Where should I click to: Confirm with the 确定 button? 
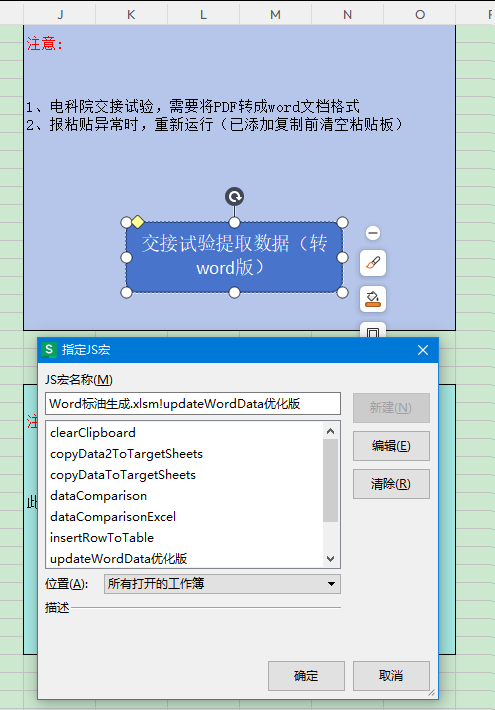(306, 676)
